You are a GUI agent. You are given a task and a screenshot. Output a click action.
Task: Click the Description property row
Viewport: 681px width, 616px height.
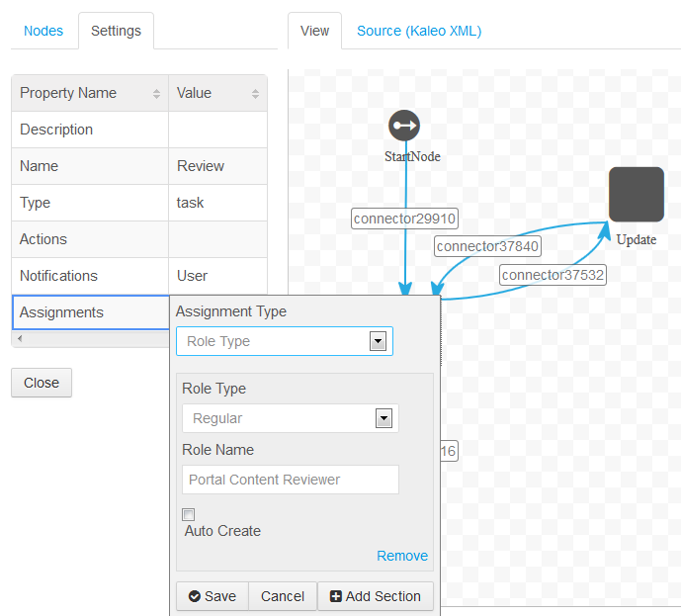[139, 130]
